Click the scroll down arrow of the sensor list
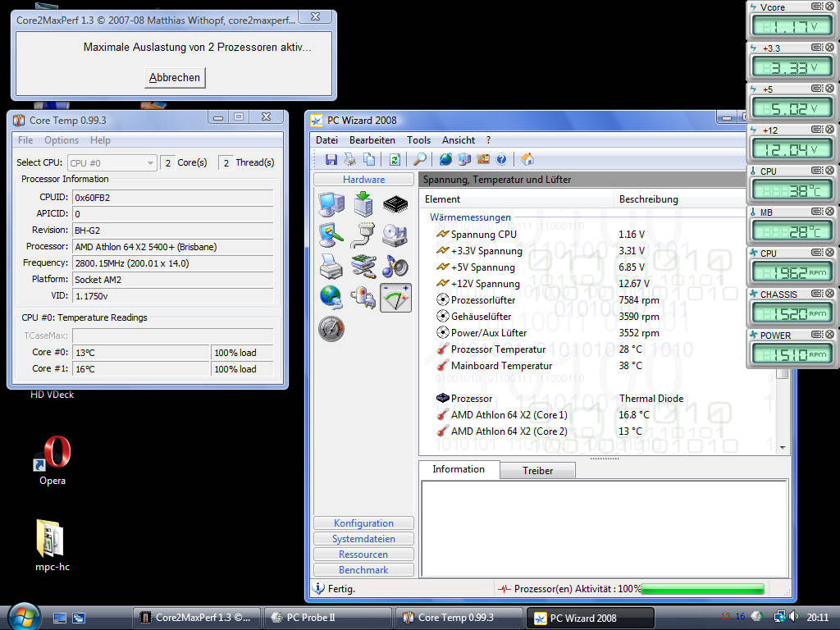 (x=783, y=447)
